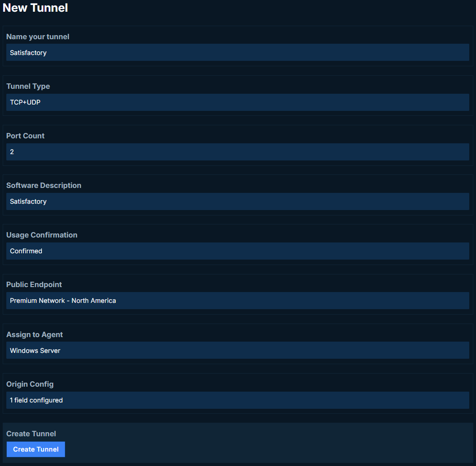Screen dimensions: 476x466
Task: Click the Name your tunnel label
Action: (38, 37)
